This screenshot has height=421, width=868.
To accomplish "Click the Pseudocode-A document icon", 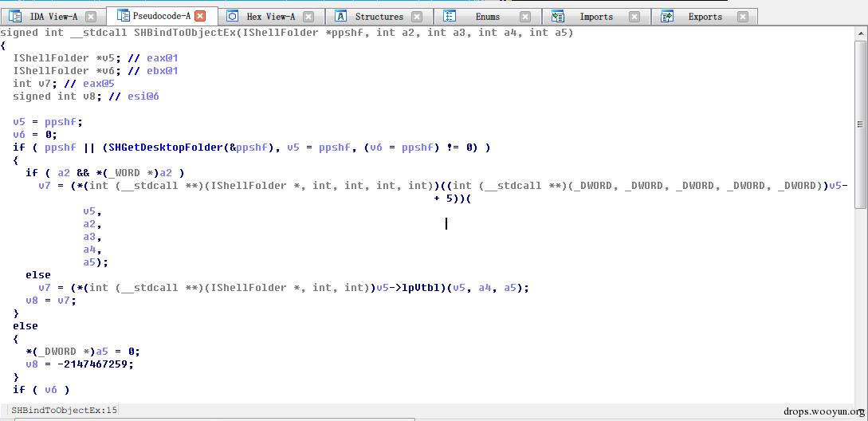I will pyautogui.click(x=123, y=15).
